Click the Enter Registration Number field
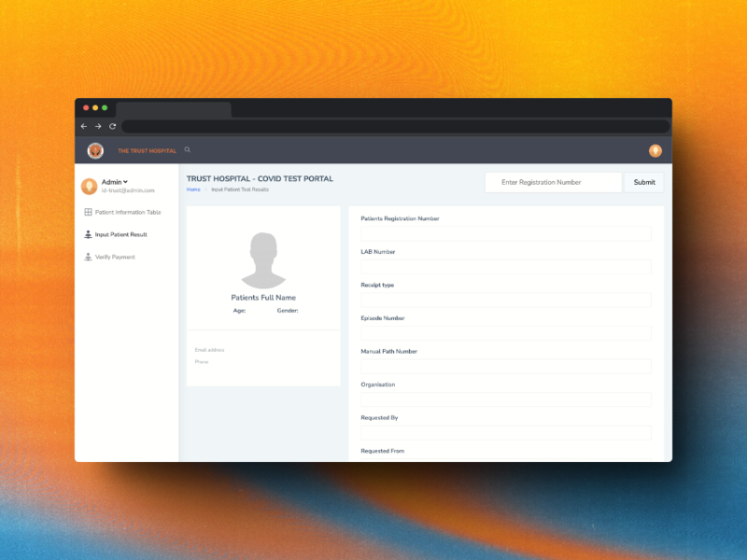 click(x=553, y=182)
